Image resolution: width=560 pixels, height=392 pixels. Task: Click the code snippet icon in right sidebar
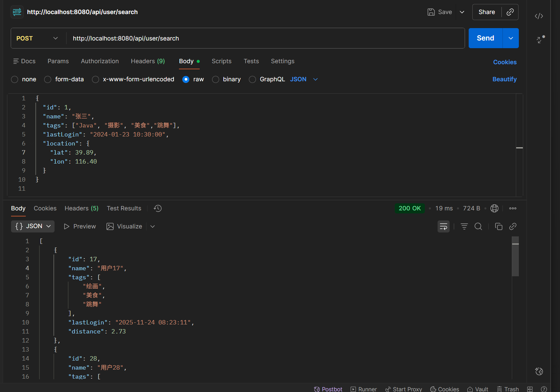click(539, 16)
